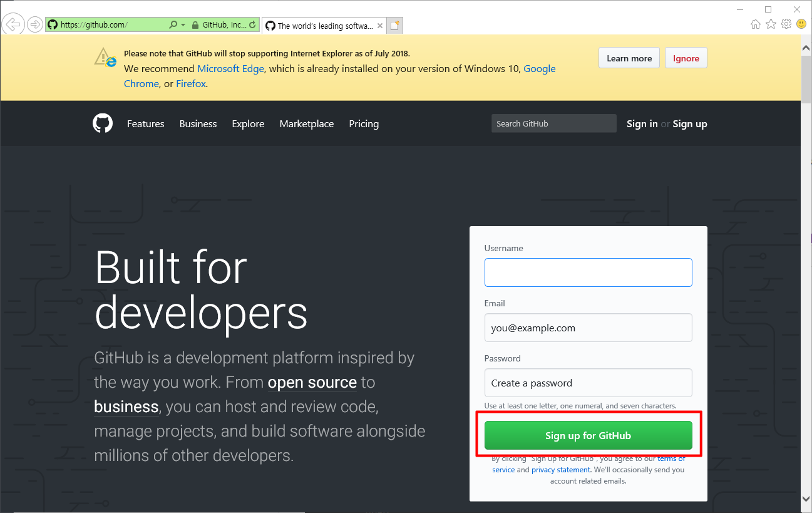Image resolution: width=812 pixels, height=513 pixels.
Task: Select the GitHub browser tab
Action: [x=324, y=26]
